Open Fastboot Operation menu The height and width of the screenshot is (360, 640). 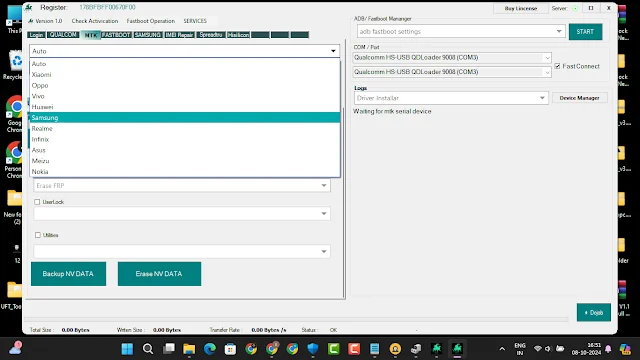click(151, 21)
